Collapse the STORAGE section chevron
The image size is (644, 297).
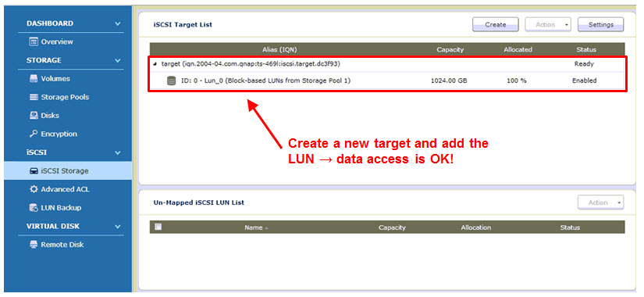[118, 60]
